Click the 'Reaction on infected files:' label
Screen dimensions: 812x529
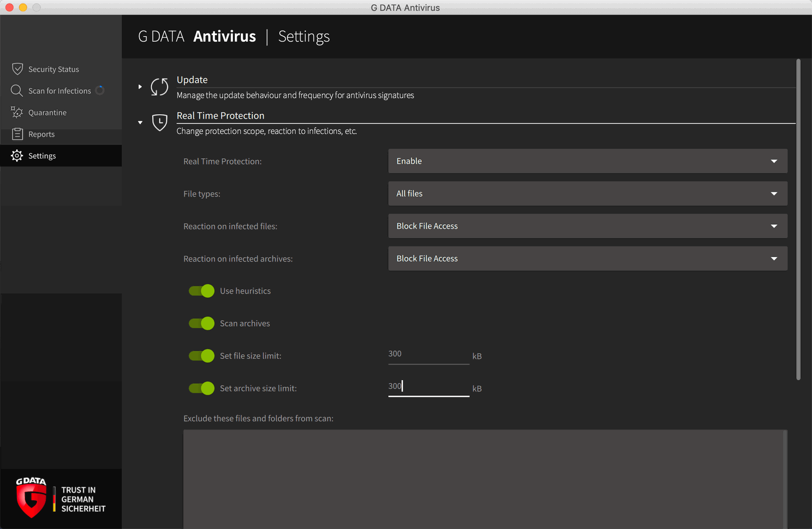click(230, 226)
